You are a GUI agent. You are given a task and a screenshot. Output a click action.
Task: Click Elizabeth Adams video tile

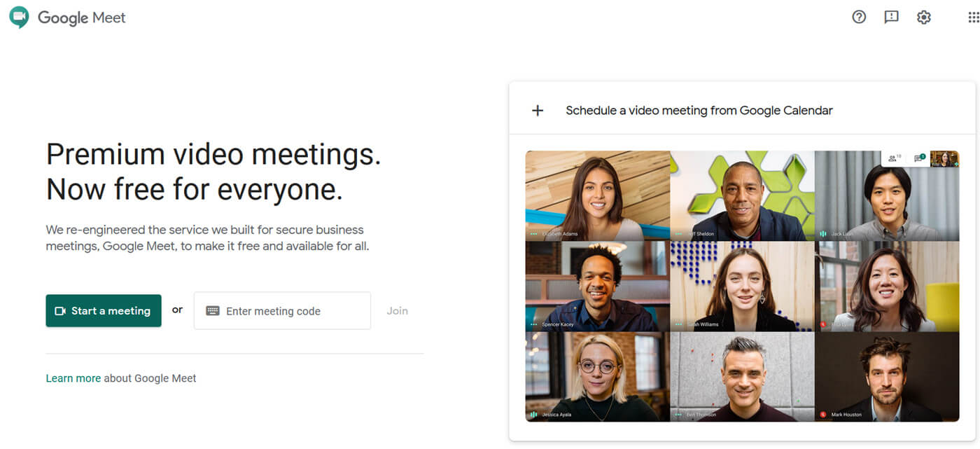click(x=598, y=195)
